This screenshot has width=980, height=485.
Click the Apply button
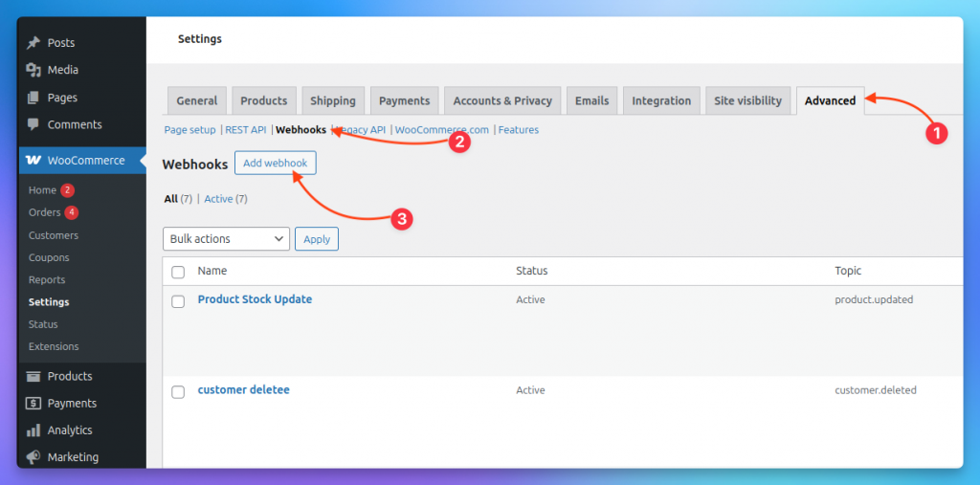click(317, 239)
